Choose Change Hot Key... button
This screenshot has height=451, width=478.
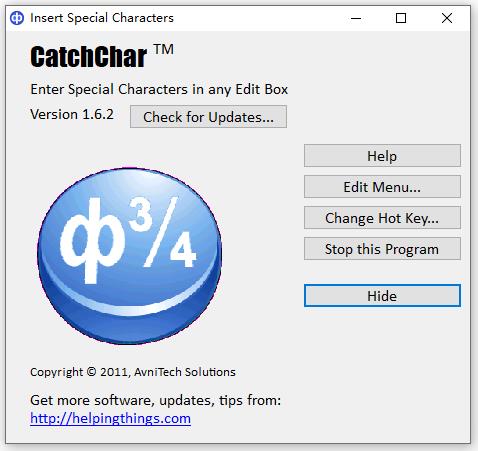(382, 218)
